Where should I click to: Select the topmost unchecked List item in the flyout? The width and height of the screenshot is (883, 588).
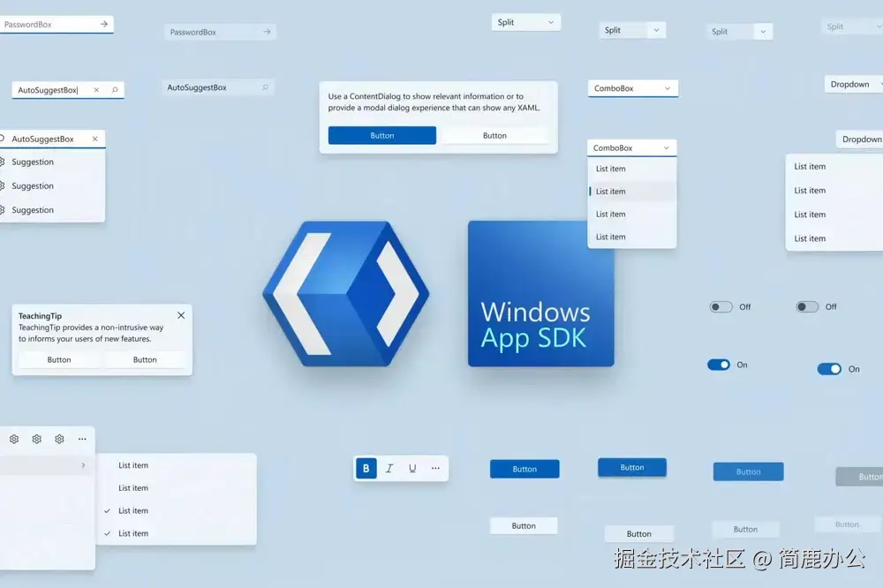coord(177,465)
